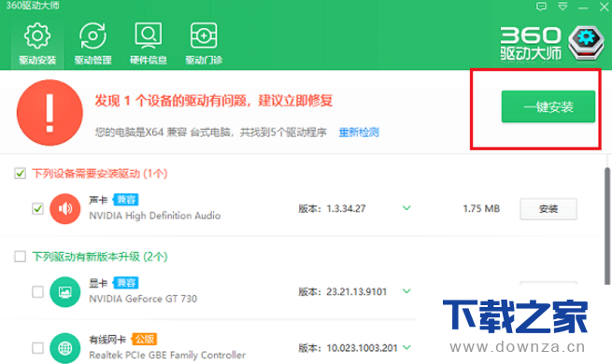The height and width of the screenshot is (364, 612).
Task: Check the 下列驱动有新版本升级 group checkbox
Action: pos(20,257)
